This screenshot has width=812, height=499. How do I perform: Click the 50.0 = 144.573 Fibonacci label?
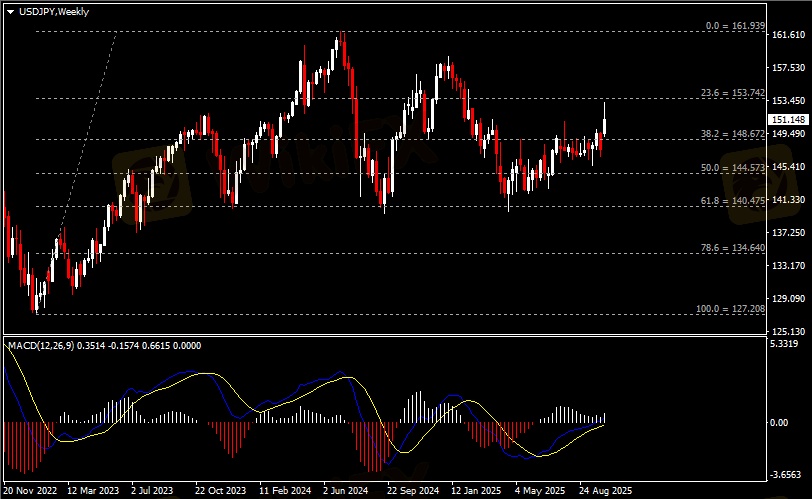click(x=733, y=168)
